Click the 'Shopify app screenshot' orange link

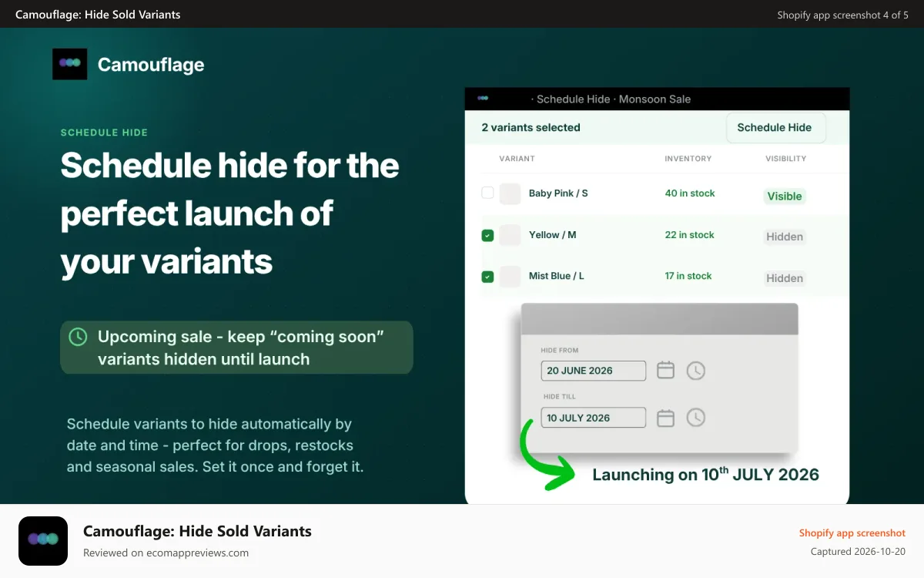(x=852, y=533)
